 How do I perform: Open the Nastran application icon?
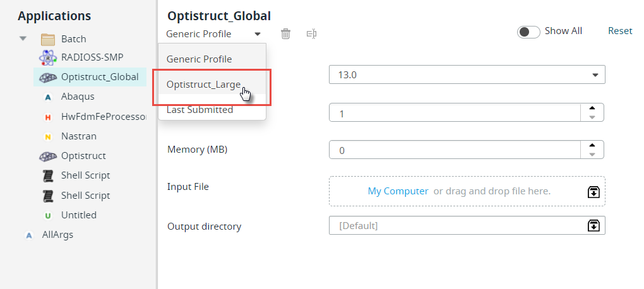47,137
